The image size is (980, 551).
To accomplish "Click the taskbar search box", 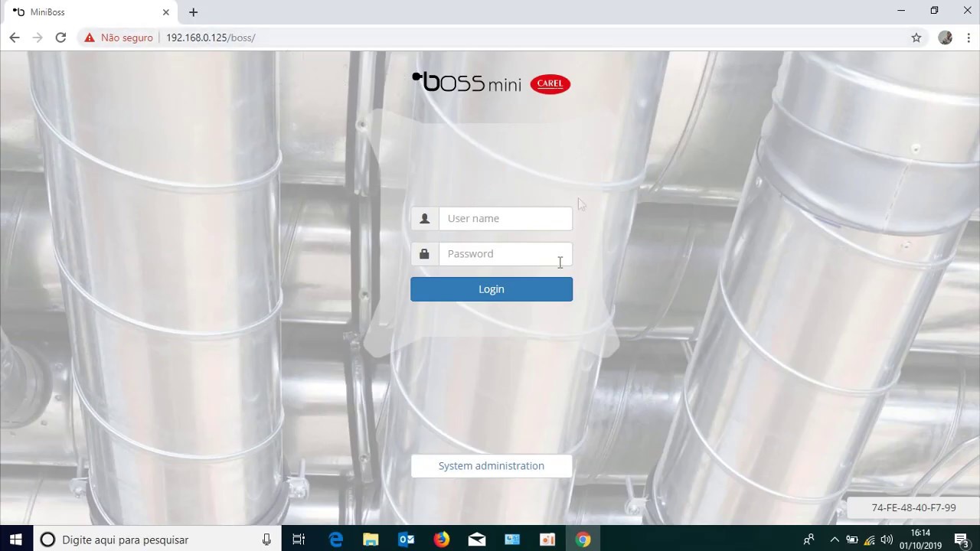I will pyautogui.click(x=157, y=540).
